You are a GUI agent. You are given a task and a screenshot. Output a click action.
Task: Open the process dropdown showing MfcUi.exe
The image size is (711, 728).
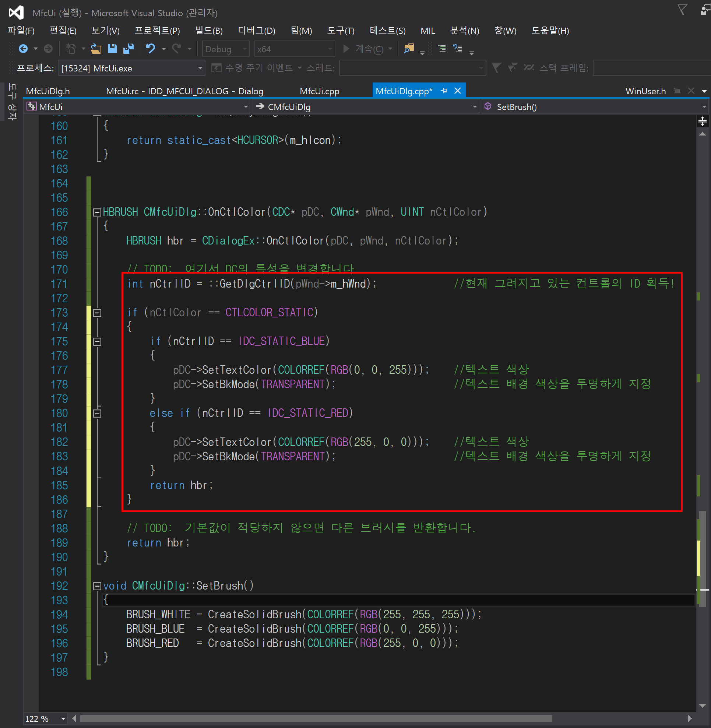200,68
